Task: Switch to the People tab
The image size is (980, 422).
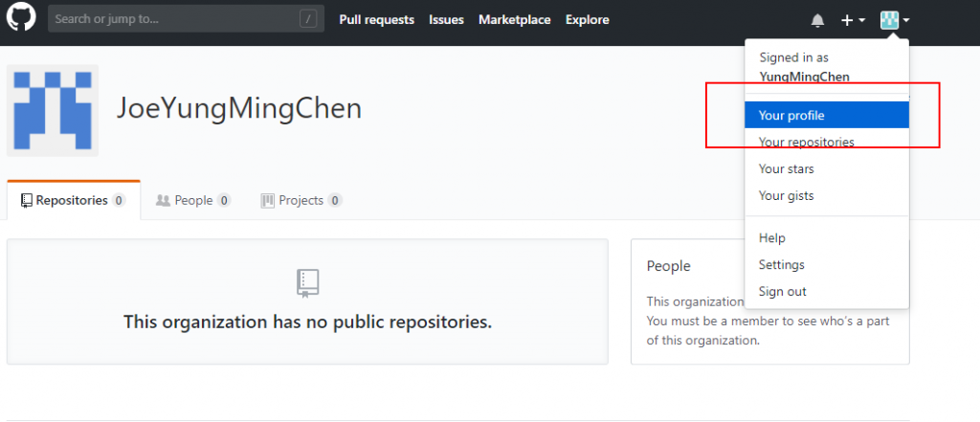Action: click(x=193, y=201)
